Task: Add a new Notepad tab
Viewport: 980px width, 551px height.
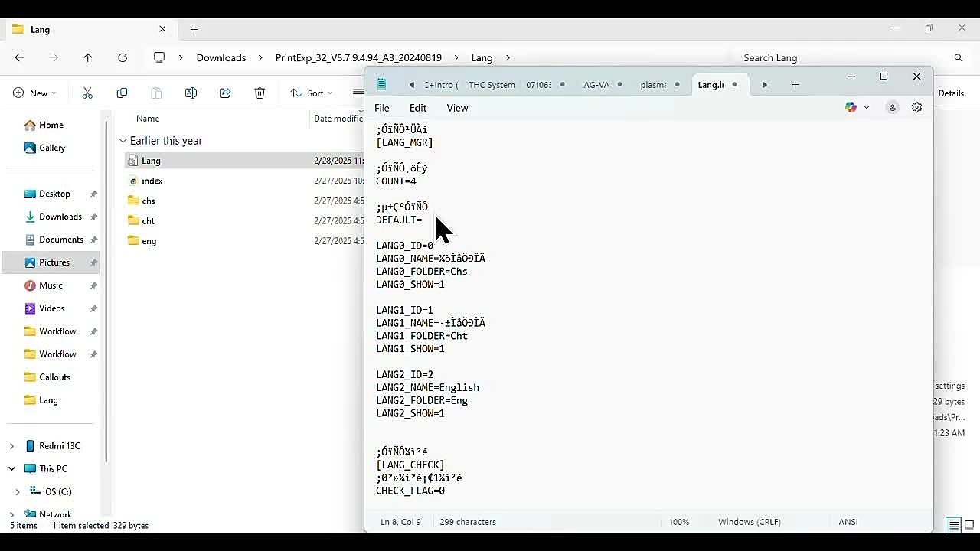Action: coord(795,84)
